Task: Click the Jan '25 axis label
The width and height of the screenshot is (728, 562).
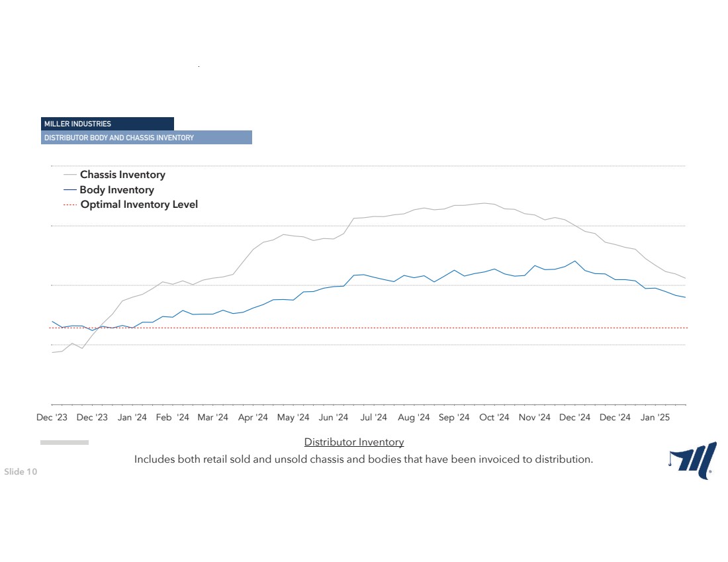Action: [x=655, y=418]
